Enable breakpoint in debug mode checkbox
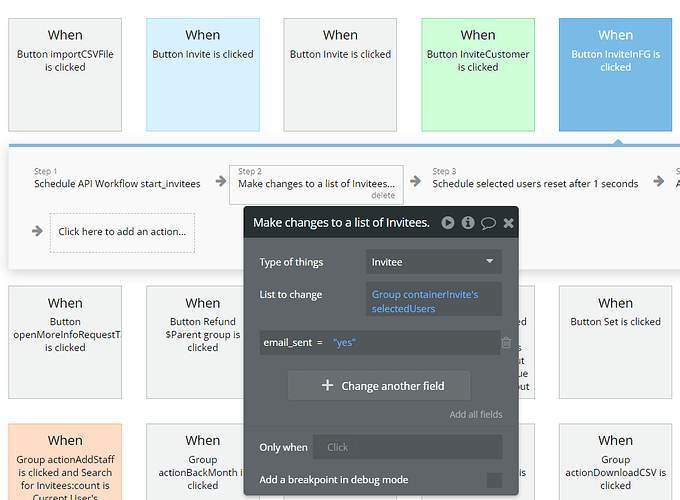Image resolution: width=680 pixels, height=500 pixels. (x=494, y=480)
